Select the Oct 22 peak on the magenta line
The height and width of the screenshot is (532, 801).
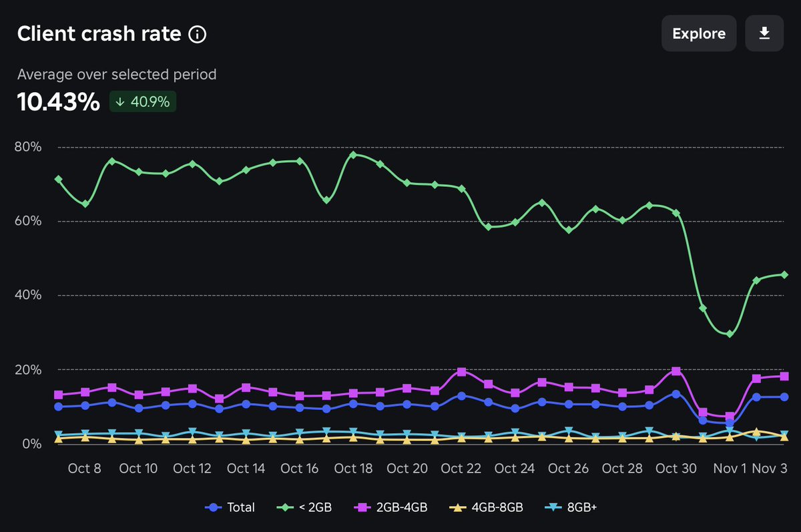coord(461,371)
